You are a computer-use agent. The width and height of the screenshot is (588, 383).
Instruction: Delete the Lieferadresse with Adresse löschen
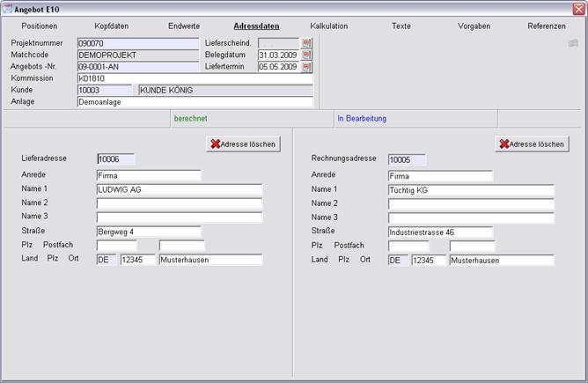point(243,144)
